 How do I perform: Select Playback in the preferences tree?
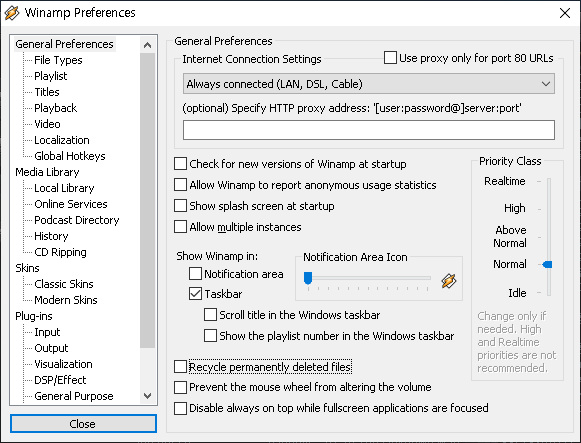(x=56, y=108)
